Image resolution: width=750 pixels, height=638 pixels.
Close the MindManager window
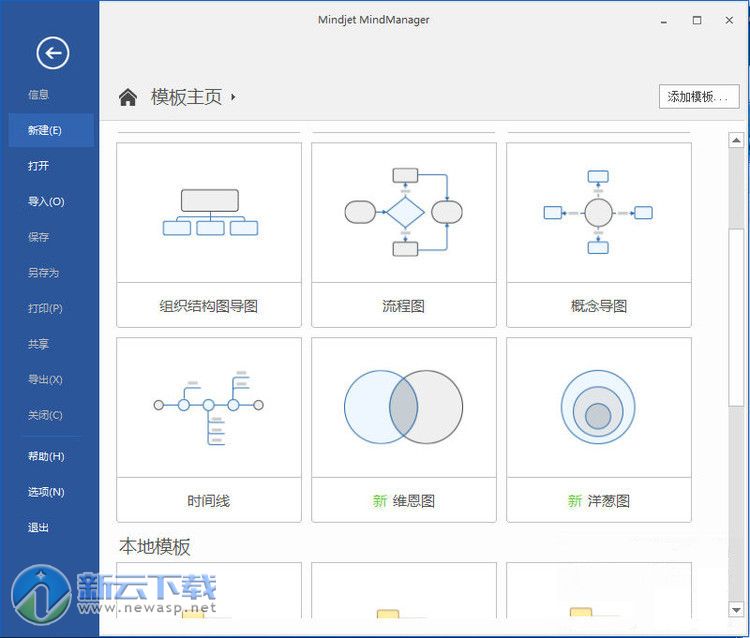pyautogui.click(x=729, y=20)
